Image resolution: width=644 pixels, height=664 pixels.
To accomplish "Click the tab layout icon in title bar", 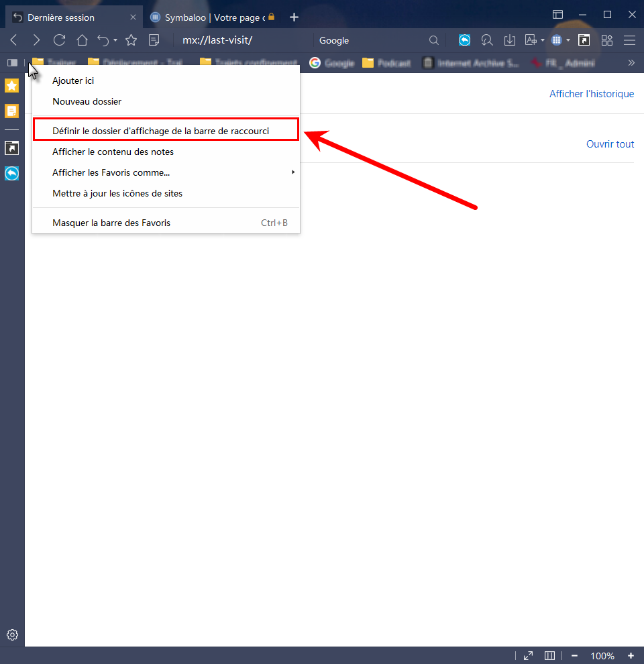I will [557, 14].
